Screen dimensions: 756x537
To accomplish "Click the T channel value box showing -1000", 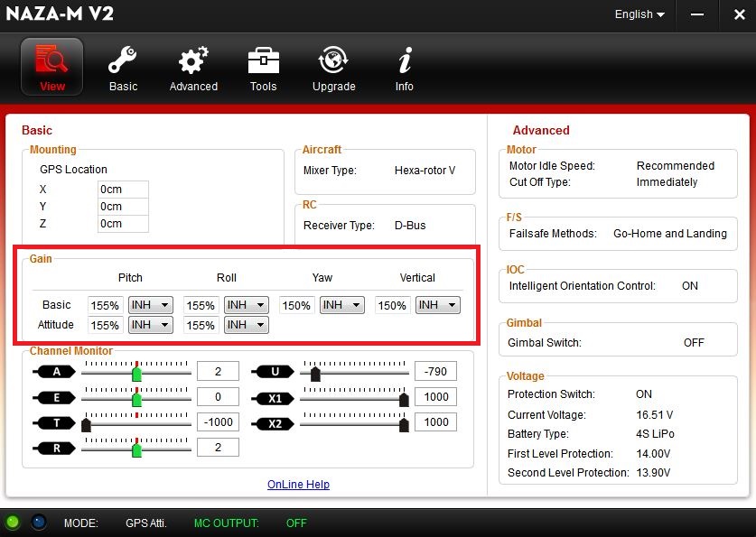I will [218, 422].
